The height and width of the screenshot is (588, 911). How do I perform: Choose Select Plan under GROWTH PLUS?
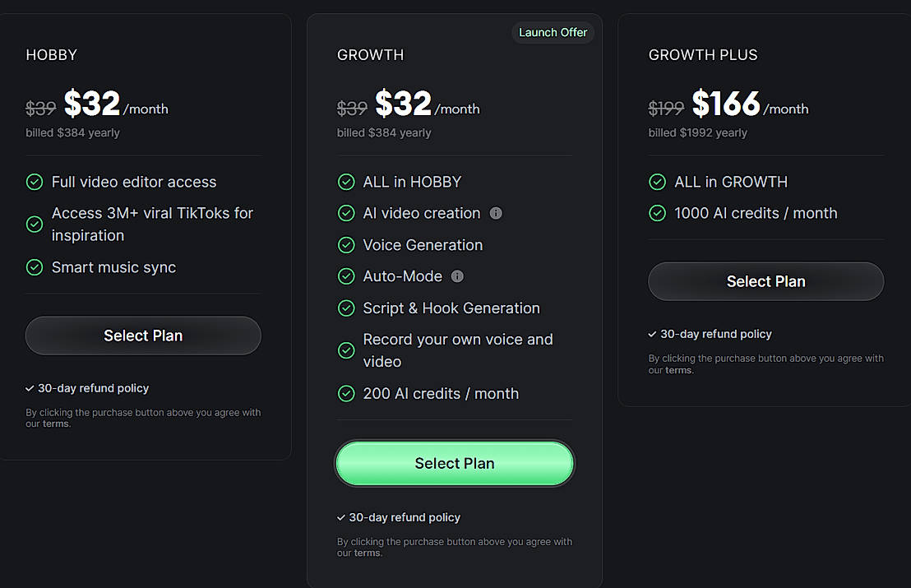tap(765, 281)
